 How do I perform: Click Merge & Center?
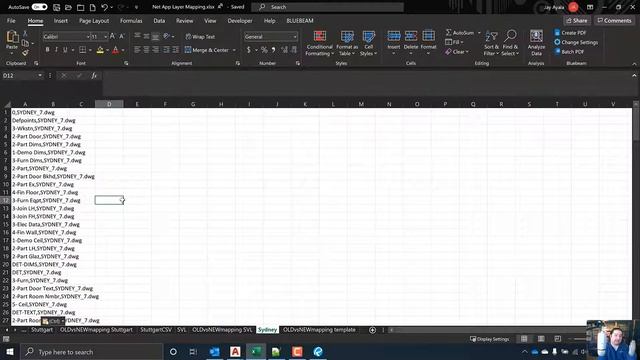(x=207, y=50)
